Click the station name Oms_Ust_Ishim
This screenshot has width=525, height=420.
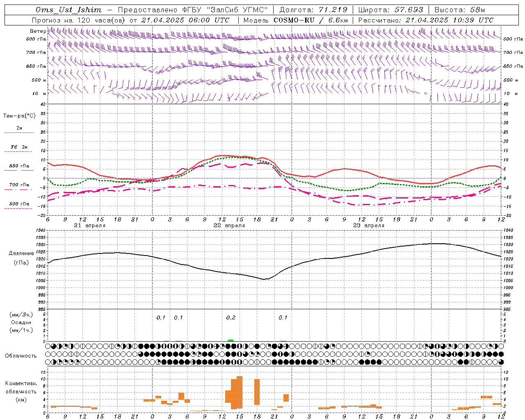tap(68, 10)
